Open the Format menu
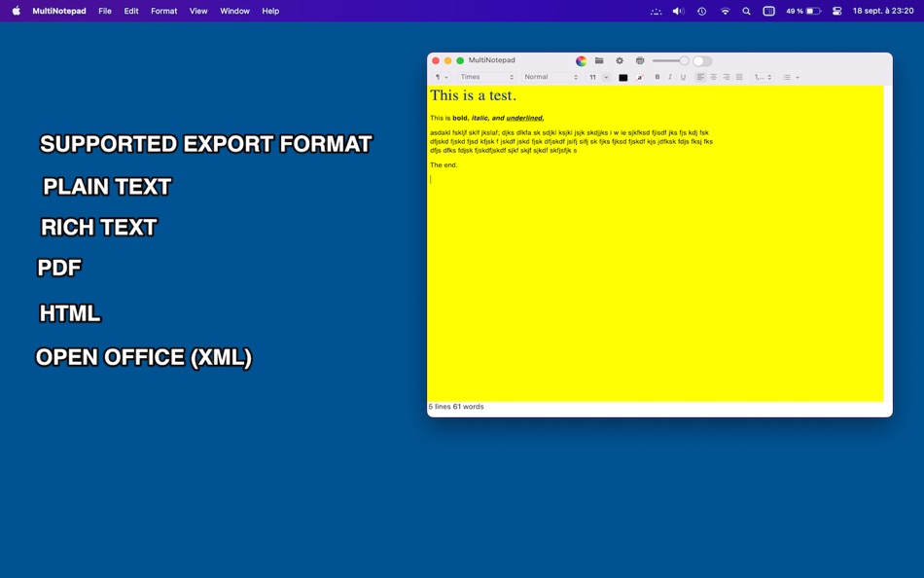Viewport: 924px width, 578px height. click(163, 11)
